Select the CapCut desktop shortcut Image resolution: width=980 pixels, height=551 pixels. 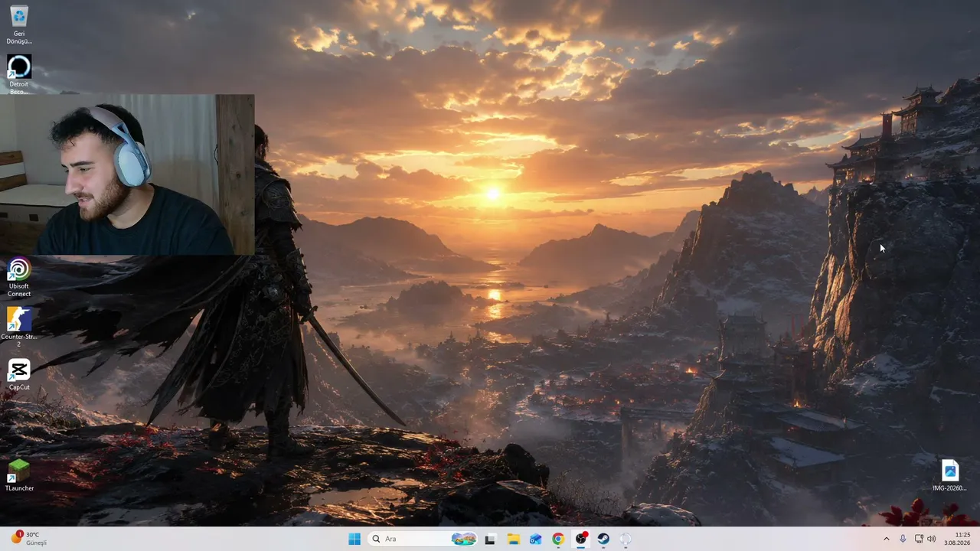(19, 375)
